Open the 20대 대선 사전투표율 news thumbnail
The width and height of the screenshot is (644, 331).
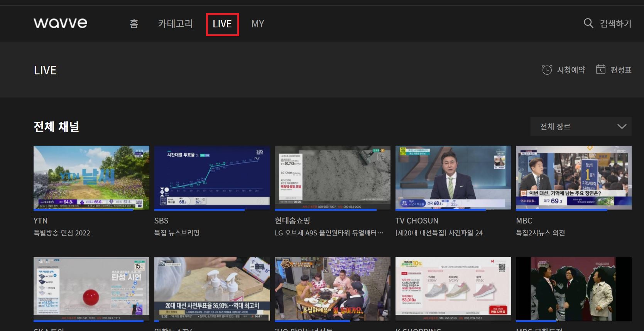(212, 289)
